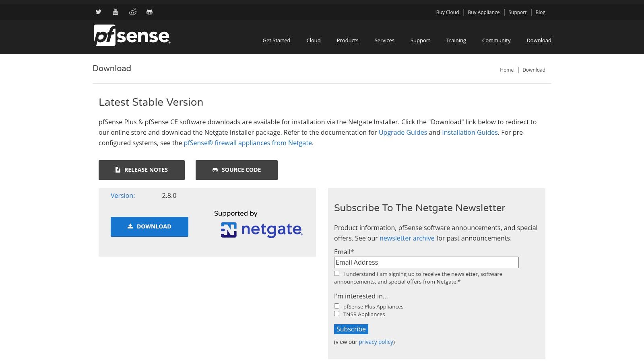This screenshot has width=644, height=362.
Task: Click the Download button with arrow icon
Action: tap(149, 226)
